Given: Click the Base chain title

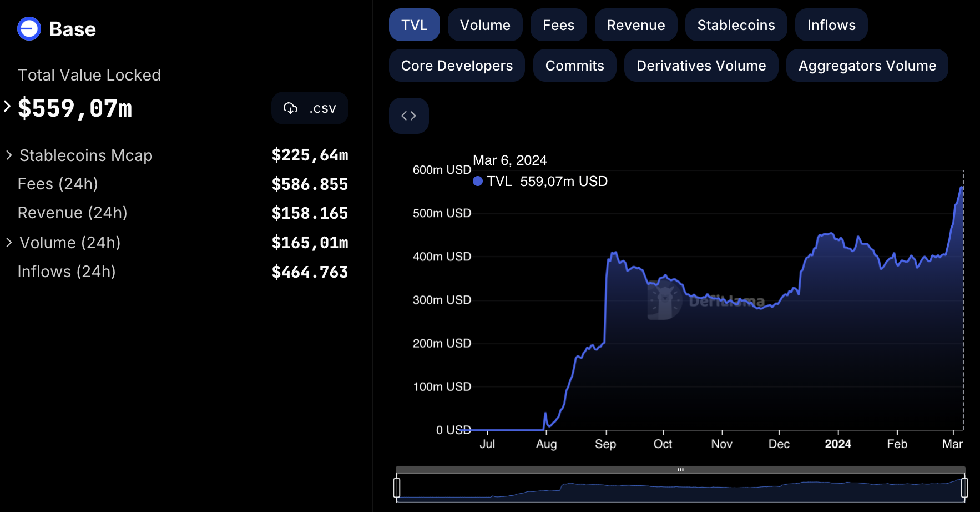Looking at the screenshot, I should coord(73,29).
